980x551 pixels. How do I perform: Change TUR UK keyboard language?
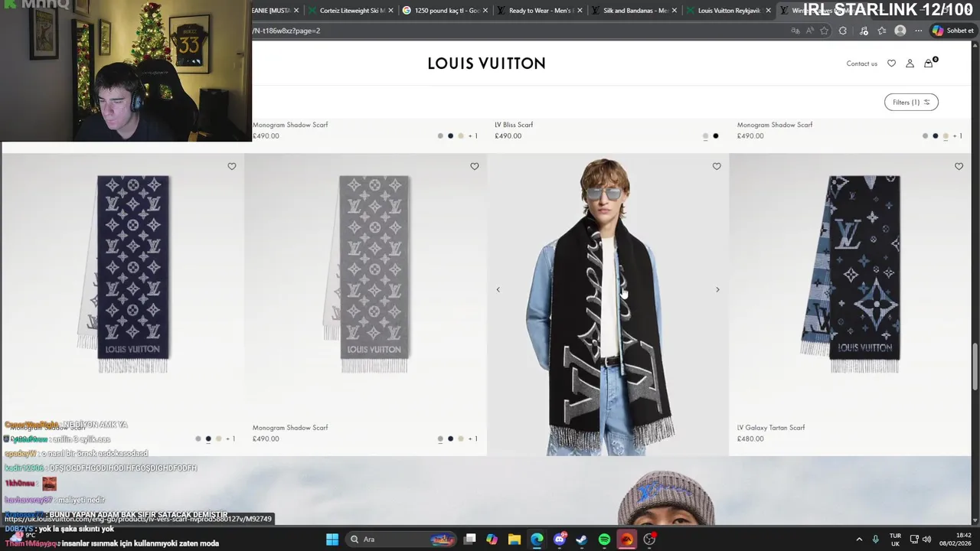(895, 540)
